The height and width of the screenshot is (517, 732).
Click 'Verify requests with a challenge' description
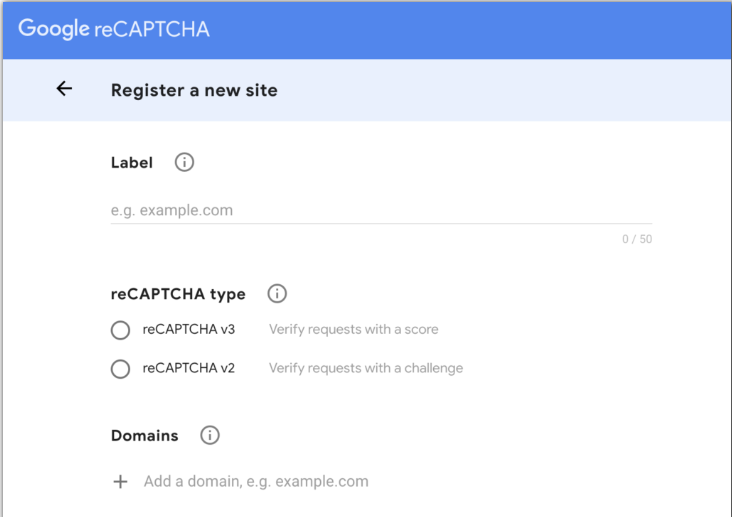[x=366, y=368]
